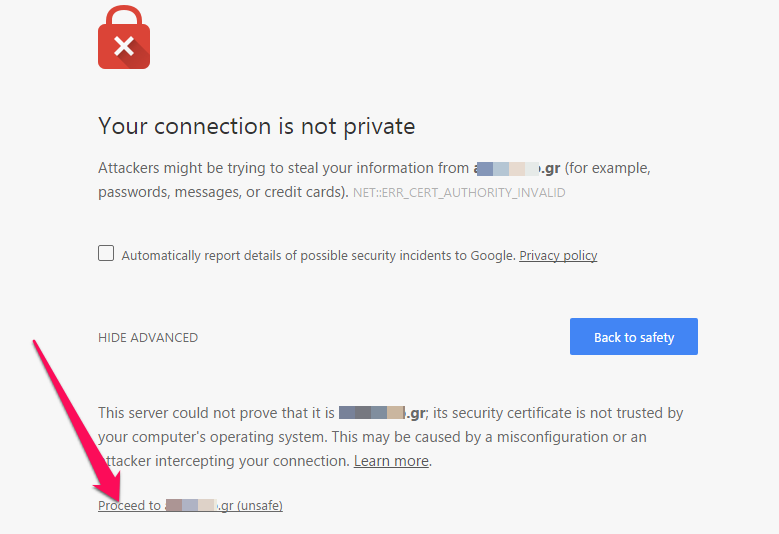Proceed to the .gr site (unsafe)
The width and height of the screenshot is (779, 534).
pyautogui.click(x=190, y=506)
